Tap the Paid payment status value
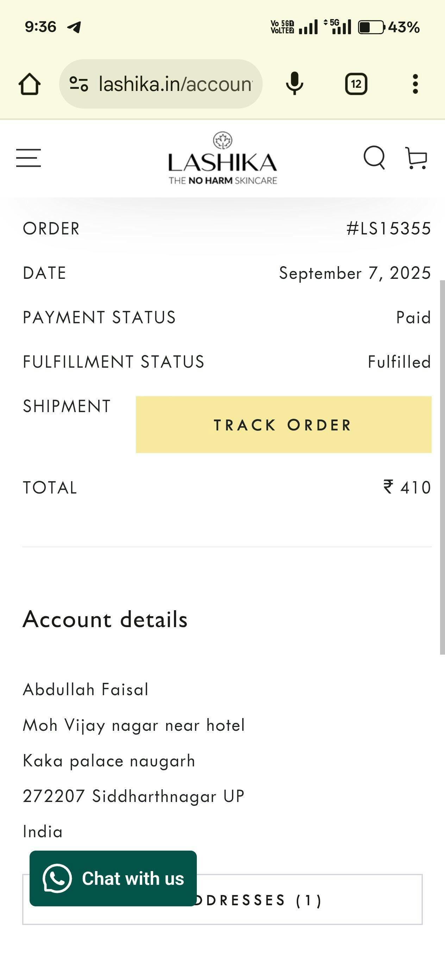Screen dimensions: 445x980 point(413,317)
